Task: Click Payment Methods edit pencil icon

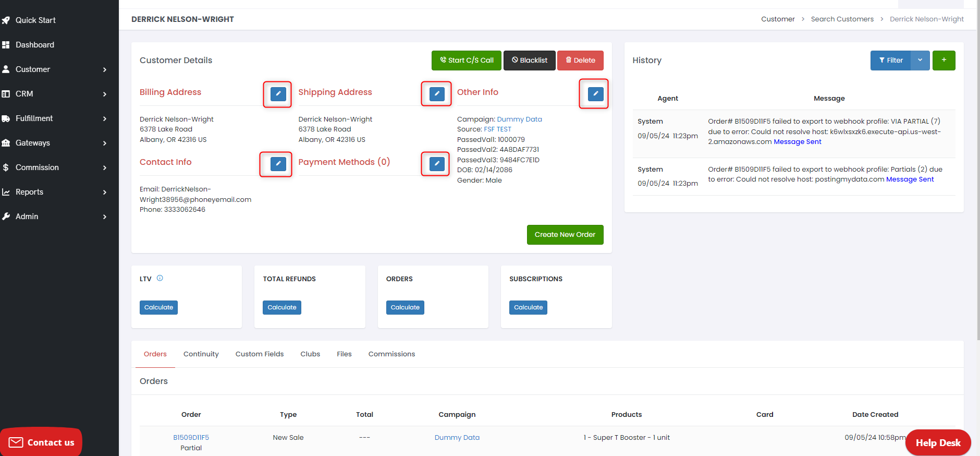Action: [x=437, y=164]
